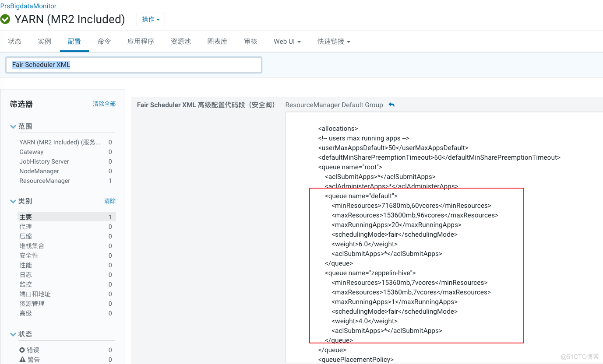Open the 资源池 tab
The image size is (603, 364).
180,41
